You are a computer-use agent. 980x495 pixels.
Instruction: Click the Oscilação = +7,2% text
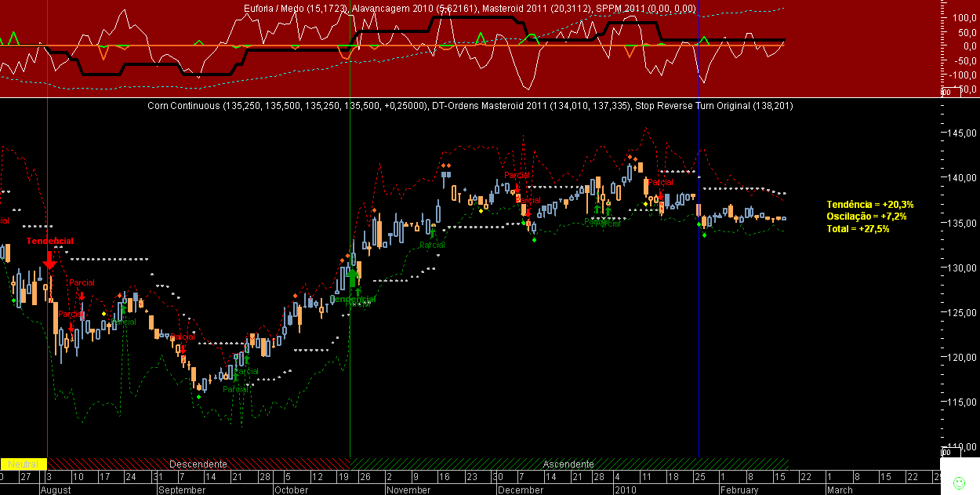coord(866,216)
